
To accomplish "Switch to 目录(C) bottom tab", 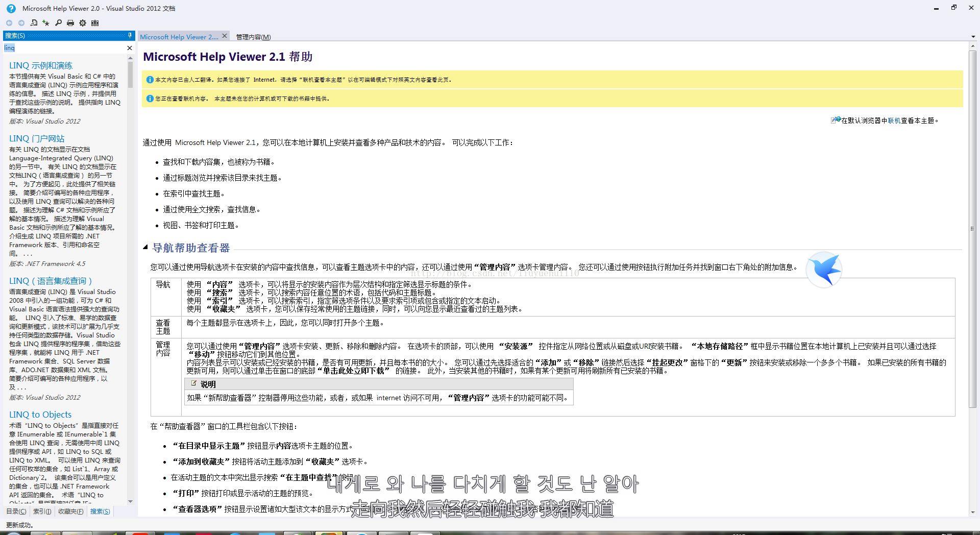I will pyautogui.click(x=16, y=511).
